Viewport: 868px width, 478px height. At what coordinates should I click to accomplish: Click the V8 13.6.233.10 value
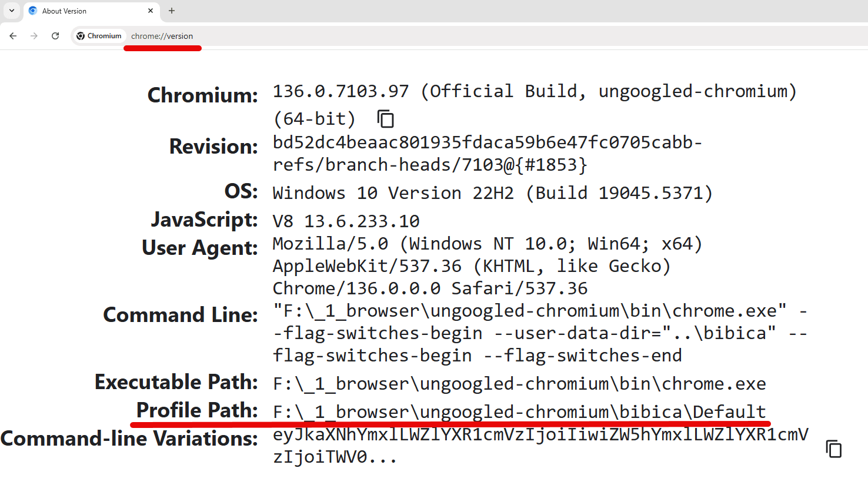[x=346, y=221]
